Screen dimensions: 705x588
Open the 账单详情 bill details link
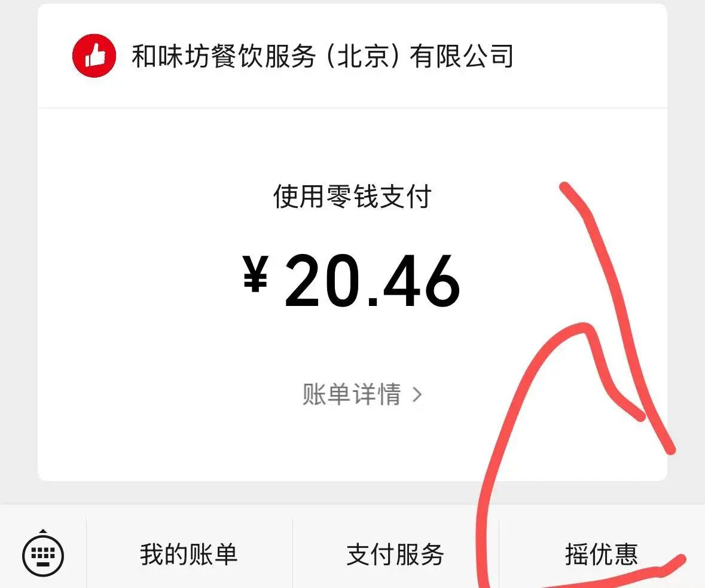click(362, 394)
